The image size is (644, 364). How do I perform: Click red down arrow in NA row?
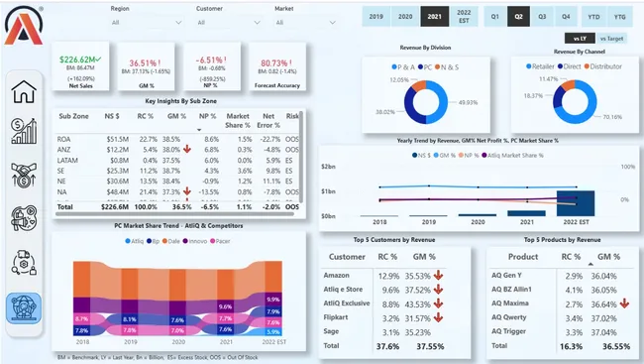click(187, 191)
